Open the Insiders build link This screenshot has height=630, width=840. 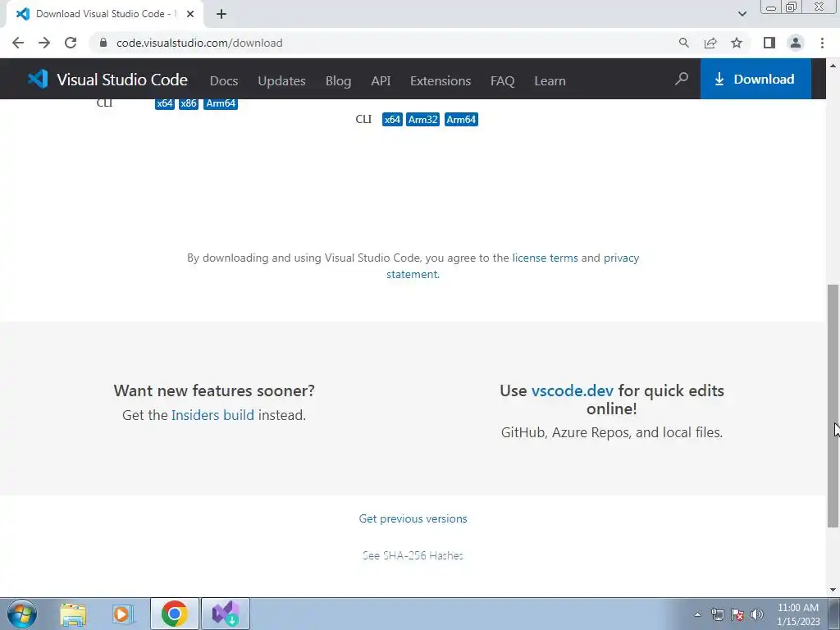[212, 415]
